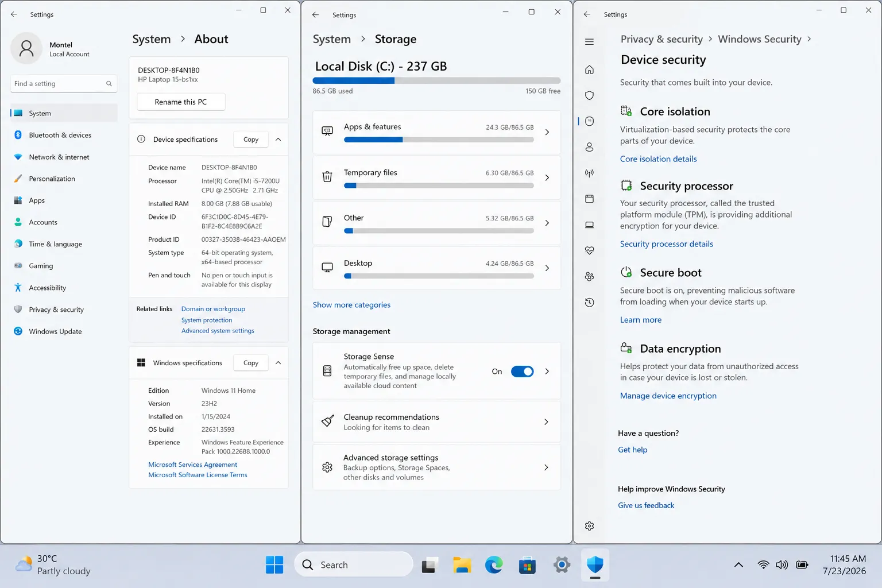Click Show more categories link

pyautogui.click(x=351, y=305)
